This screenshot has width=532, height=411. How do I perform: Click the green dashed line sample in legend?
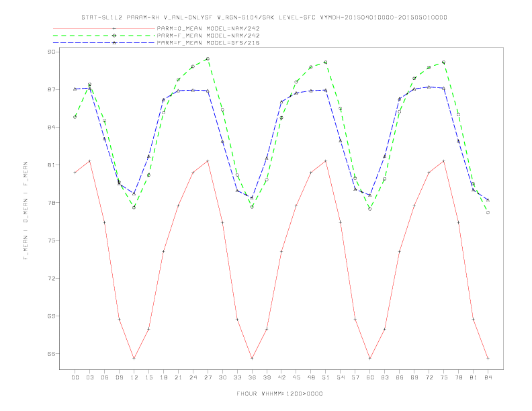point(104,36)
